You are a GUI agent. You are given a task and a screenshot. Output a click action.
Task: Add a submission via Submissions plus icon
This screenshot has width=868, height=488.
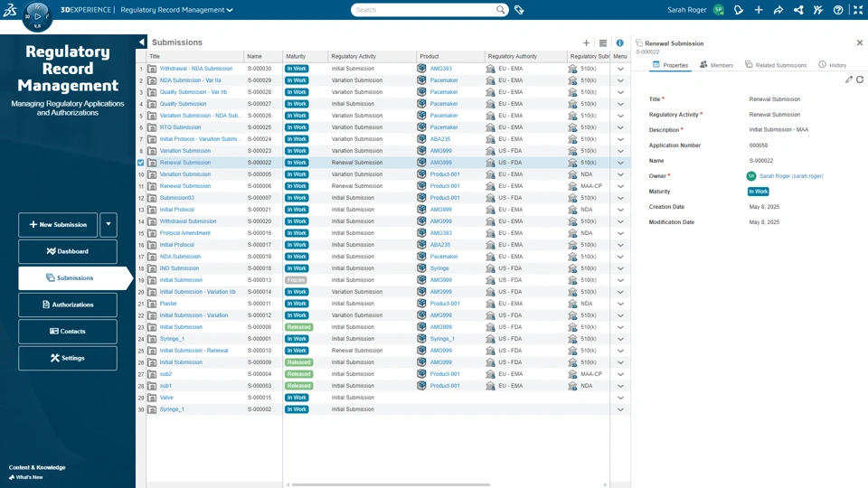(x=586, y=42)
